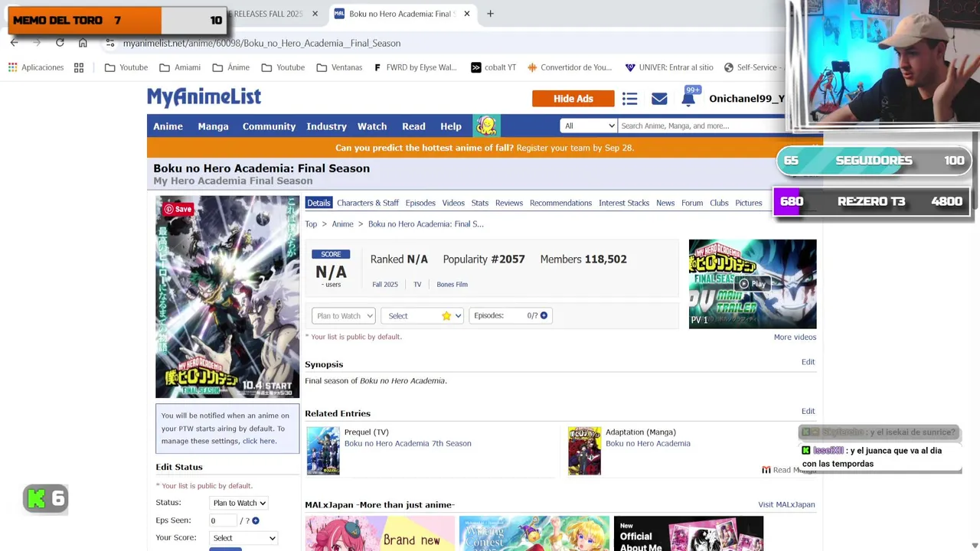
Task: Open new browser tab with plus
Action: (x=490, y=14)
